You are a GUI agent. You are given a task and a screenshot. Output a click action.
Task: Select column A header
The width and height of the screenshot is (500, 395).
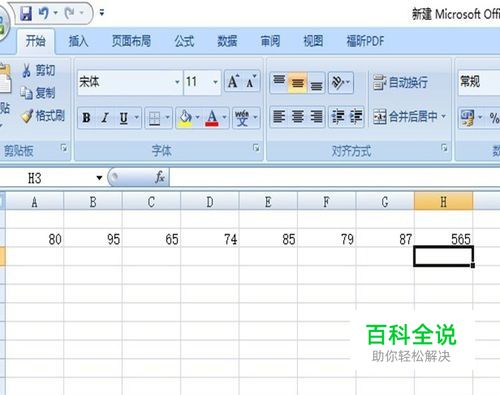tap(34, 202)
